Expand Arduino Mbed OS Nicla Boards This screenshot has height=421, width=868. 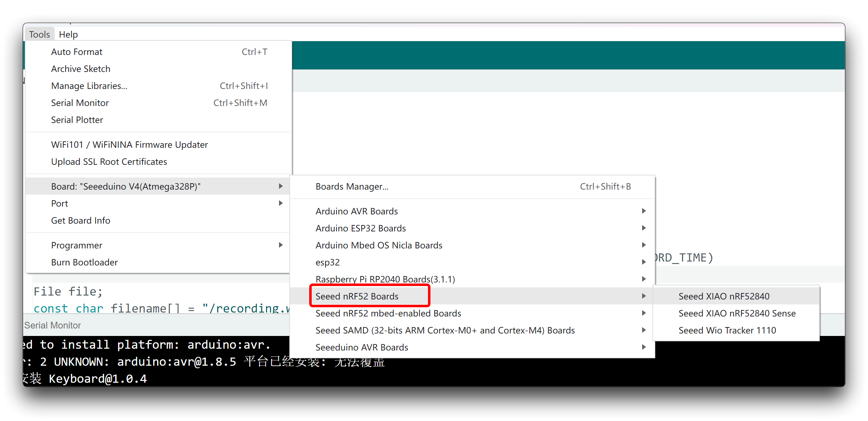(x=472, y=245)
